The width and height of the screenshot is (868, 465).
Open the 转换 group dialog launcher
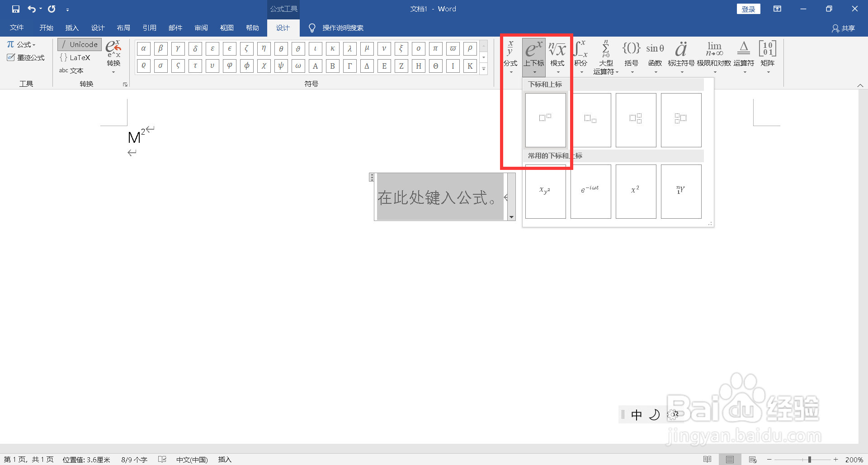125,85
